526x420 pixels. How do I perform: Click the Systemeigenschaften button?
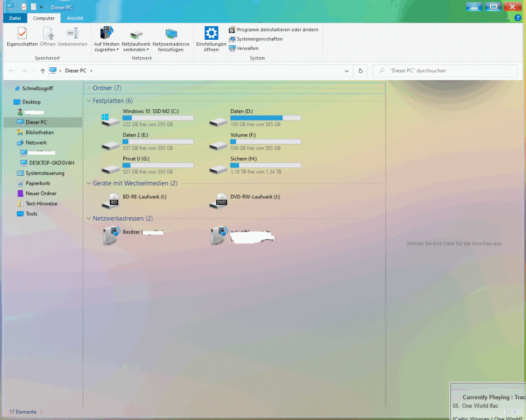(259, 39)
